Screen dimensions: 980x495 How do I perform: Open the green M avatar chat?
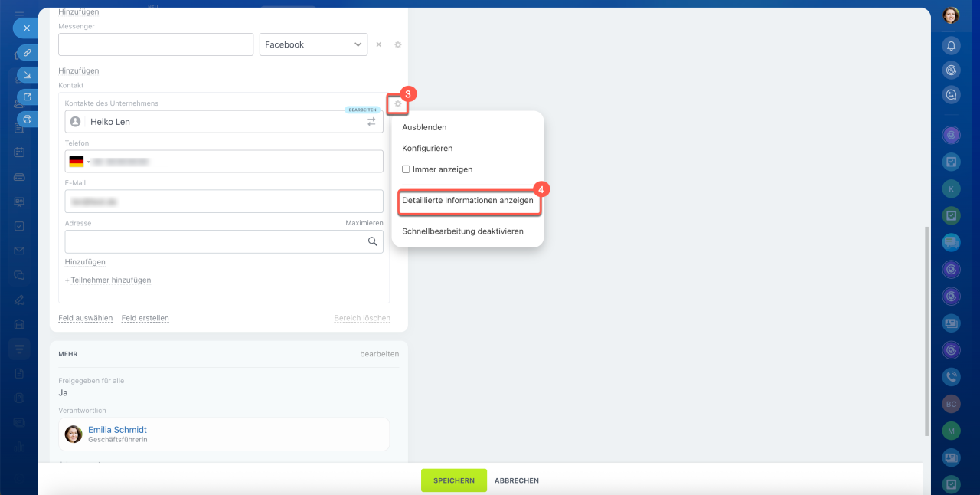tap(951, 431)
